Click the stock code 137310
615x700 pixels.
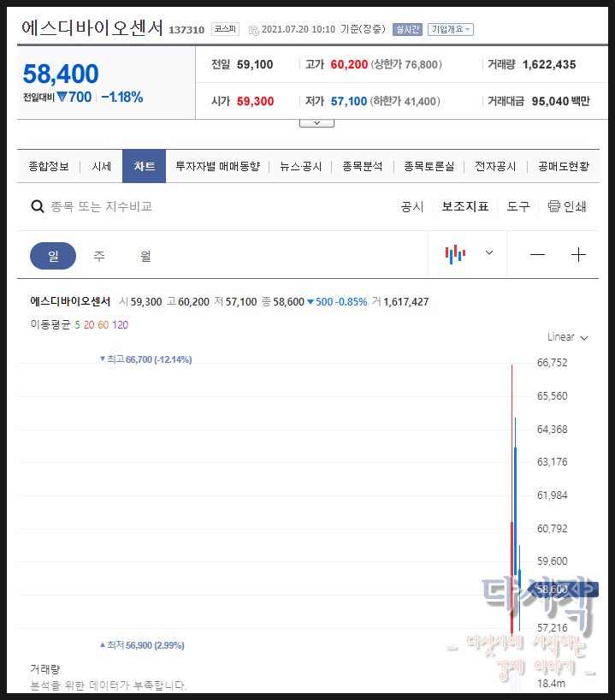(x=186, y=30)
